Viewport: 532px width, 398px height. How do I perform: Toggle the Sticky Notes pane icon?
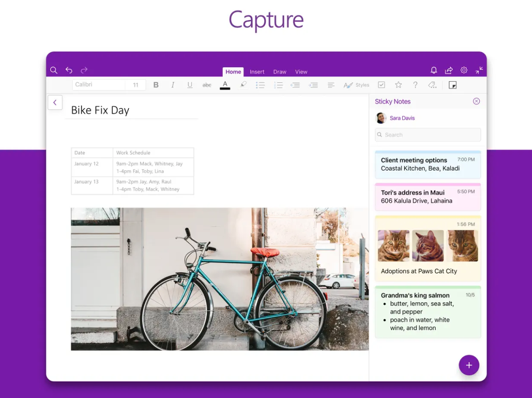[x=453, y=85]
